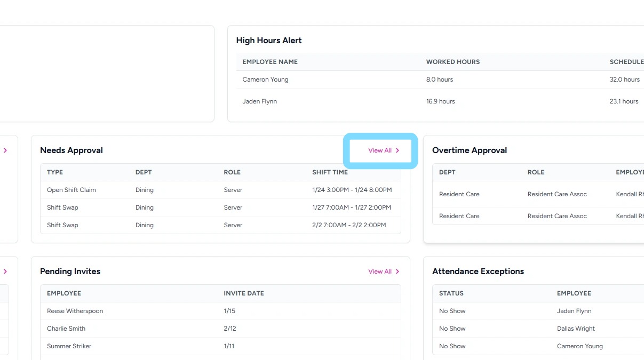Viewport: 644px width, 360px height.
Task: Open View All in Needs Approval
Action: pos(383,150)
